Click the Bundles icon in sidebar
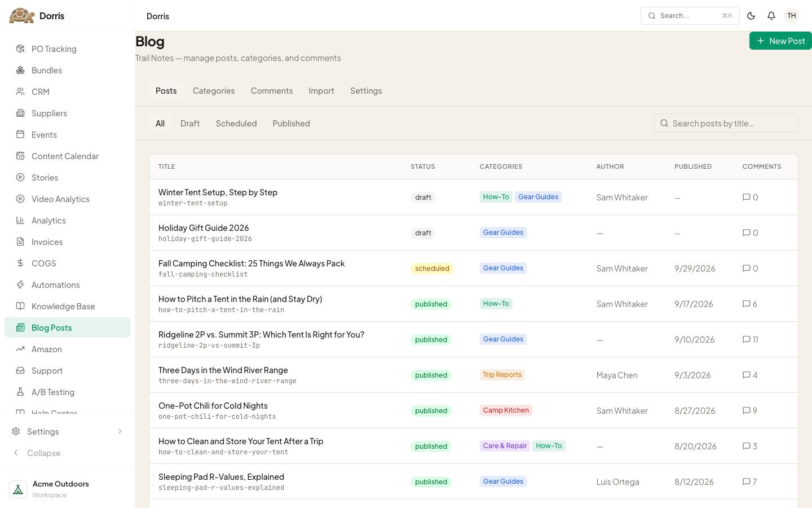This screenshot has width=812, height=508. [x=20, y=70]
